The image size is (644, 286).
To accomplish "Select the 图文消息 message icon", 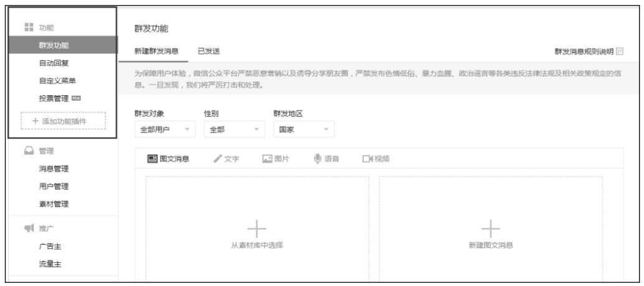I will (x=153, y=159).
